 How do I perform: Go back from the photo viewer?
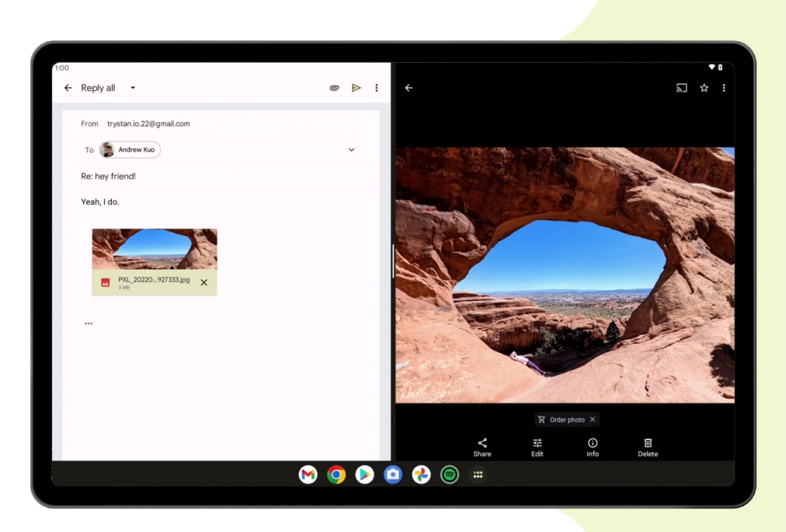(409, 88)
